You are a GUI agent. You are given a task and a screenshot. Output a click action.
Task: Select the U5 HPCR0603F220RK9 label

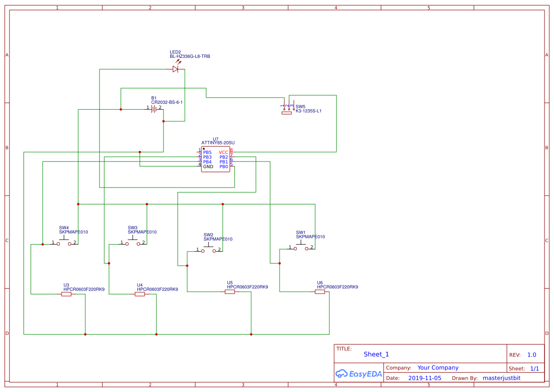pyautogui.click(x=246, y=286)
